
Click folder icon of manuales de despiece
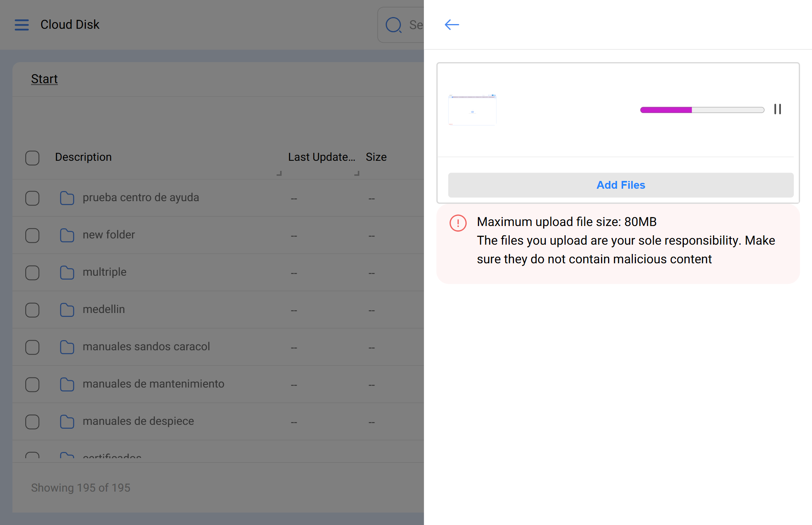pos(67,421)
